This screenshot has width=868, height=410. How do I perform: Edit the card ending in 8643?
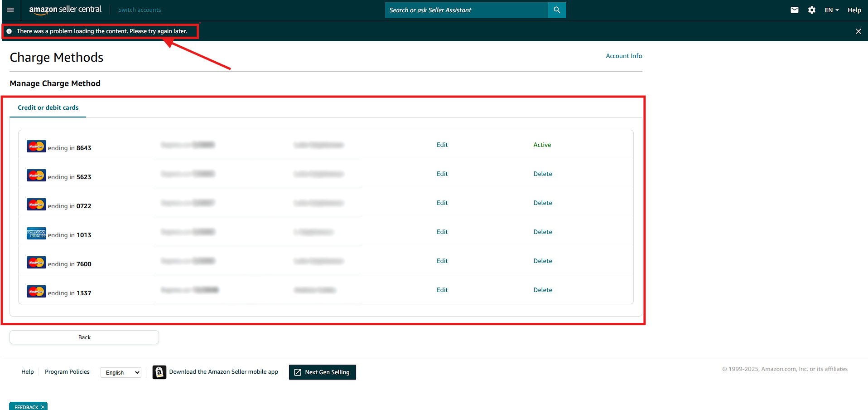(442, 145)
